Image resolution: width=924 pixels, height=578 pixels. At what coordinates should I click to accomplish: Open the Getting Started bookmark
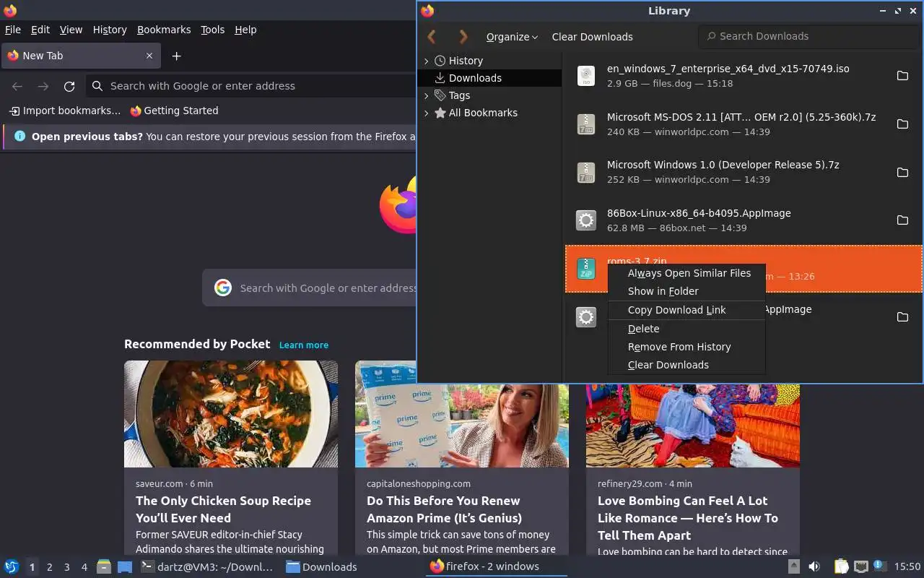click(174, 111)
